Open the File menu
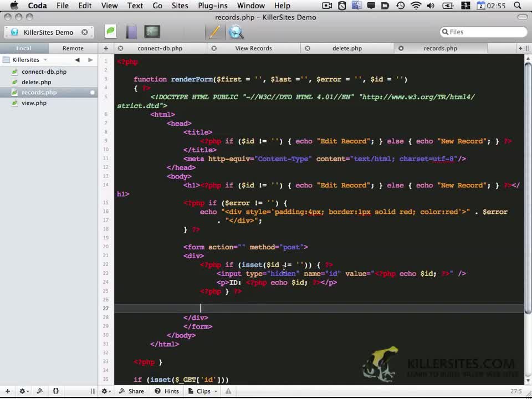The width and height of the screenshot is (532, 399). (x=63, y=6)
